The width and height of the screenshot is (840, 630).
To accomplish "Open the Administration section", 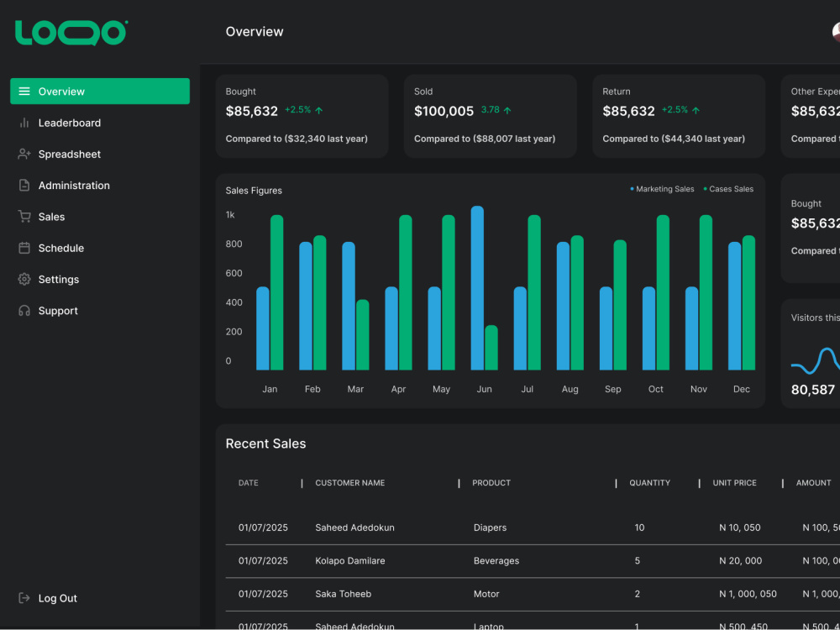I will coord(74,186).
